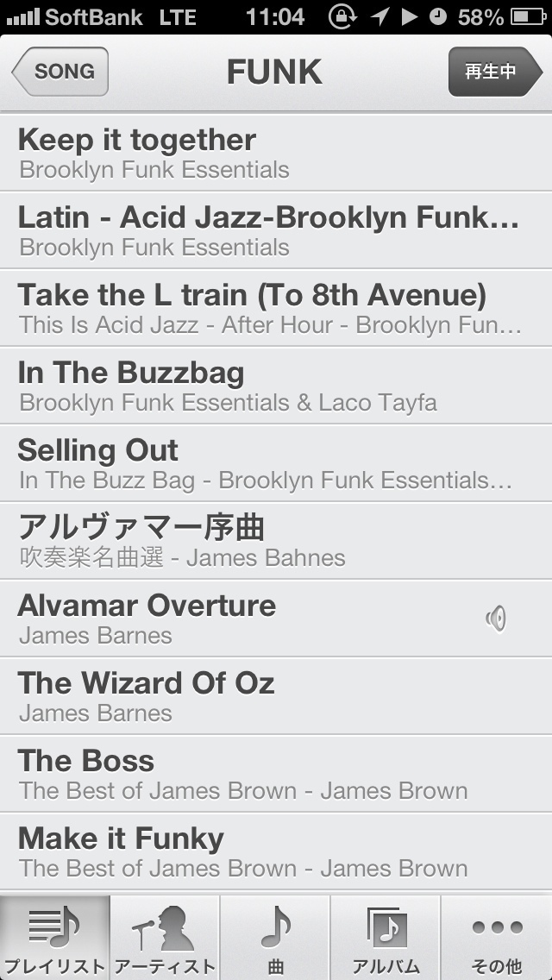Open the Artist tab microphone icon

[x=164, y=927]
